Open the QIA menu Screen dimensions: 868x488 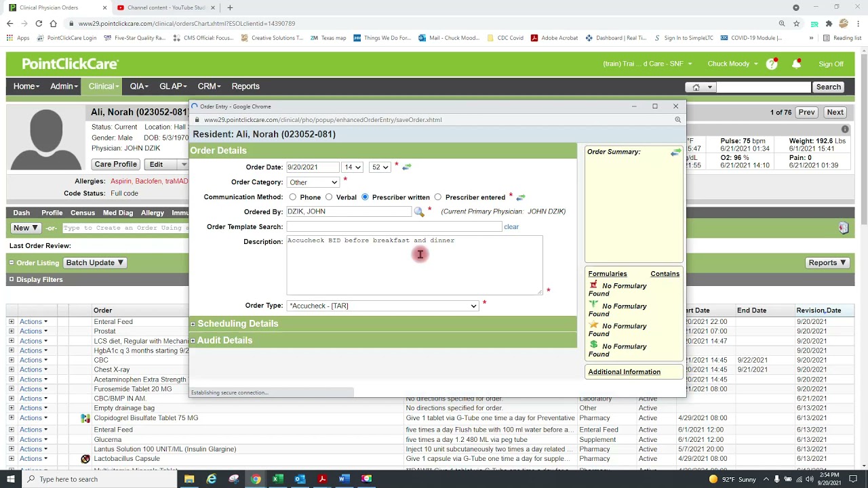[x=139, y=87]
